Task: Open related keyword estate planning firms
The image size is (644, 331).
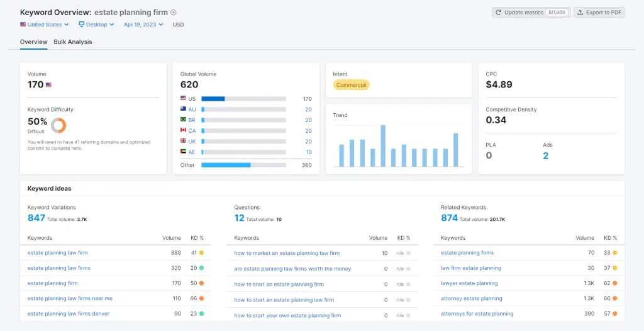Action: [x=467, y=252]
